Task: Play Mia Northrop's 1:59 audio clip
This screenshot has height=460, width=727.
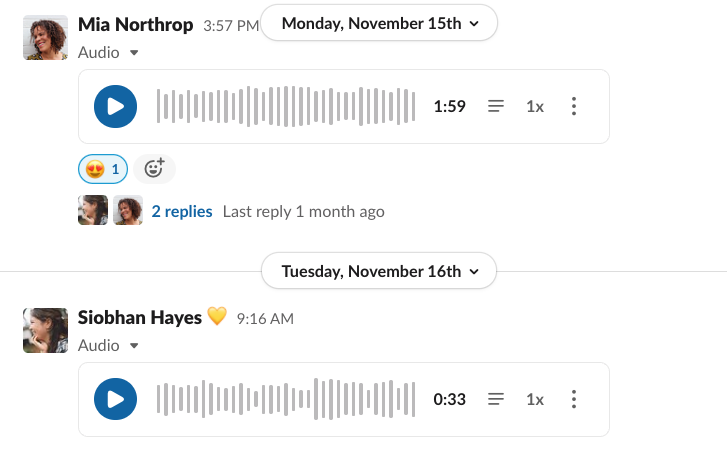Action: tap(115, 106)
